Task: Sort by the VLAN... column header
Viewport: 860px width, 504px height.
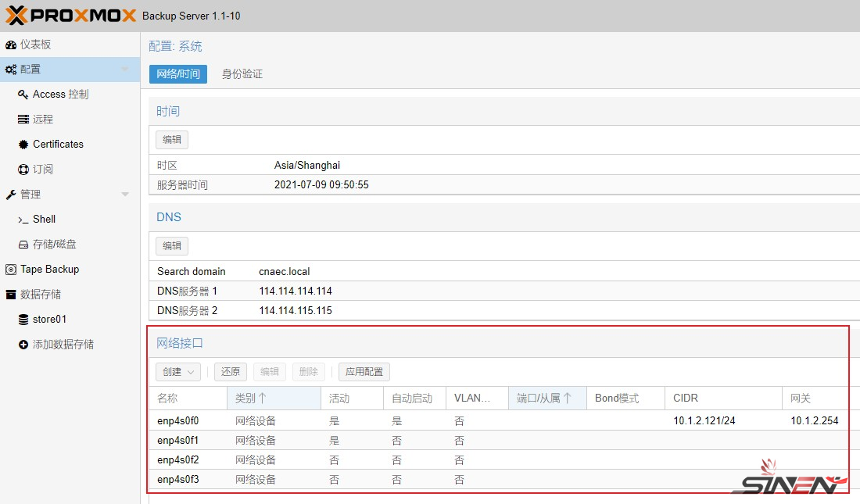Action: click(477, 399)
